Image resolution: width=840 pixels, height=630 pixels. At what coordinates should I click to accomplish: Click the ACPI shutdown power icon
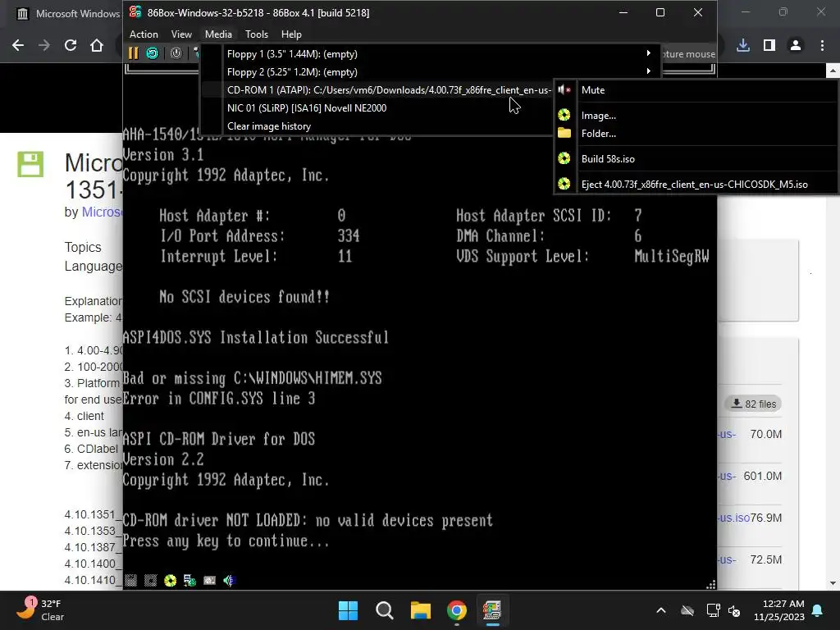click(x=176, y=53)
